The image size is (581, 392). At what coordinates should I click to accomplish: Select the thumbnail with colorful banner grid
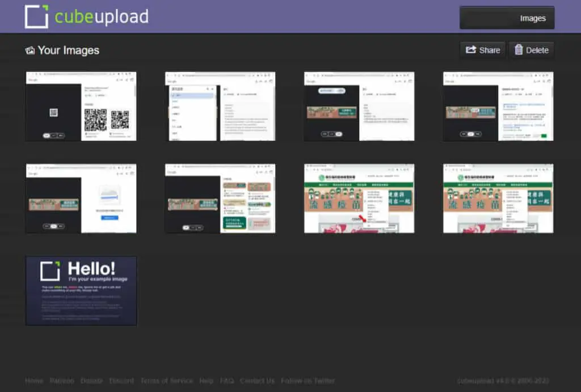[220, 199]
